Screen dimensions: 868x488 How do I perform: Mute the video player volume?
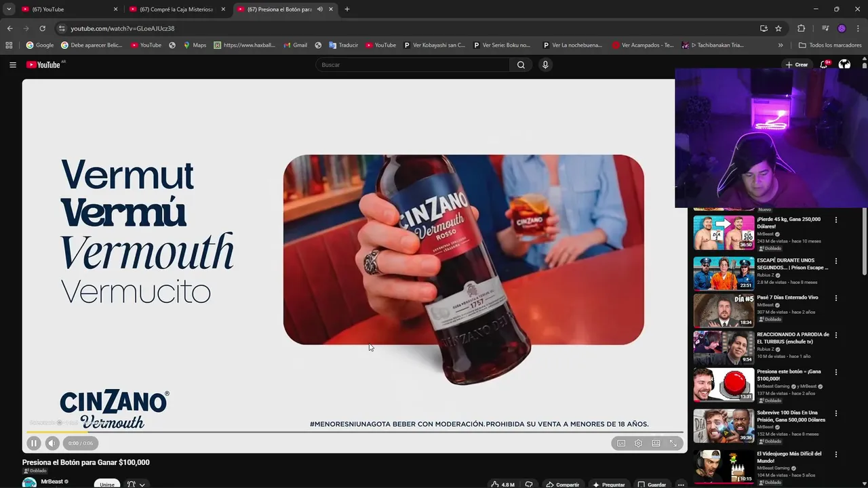point(52,443)
